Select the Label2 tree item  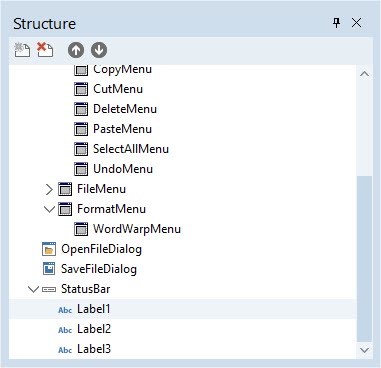click(94, 329)
